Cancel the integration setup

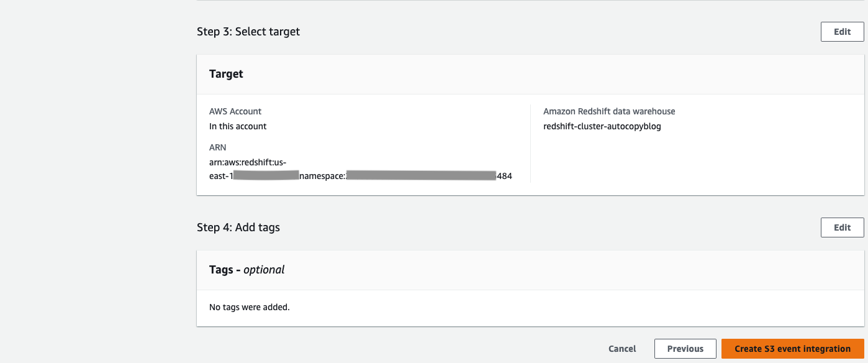point(622,349)
